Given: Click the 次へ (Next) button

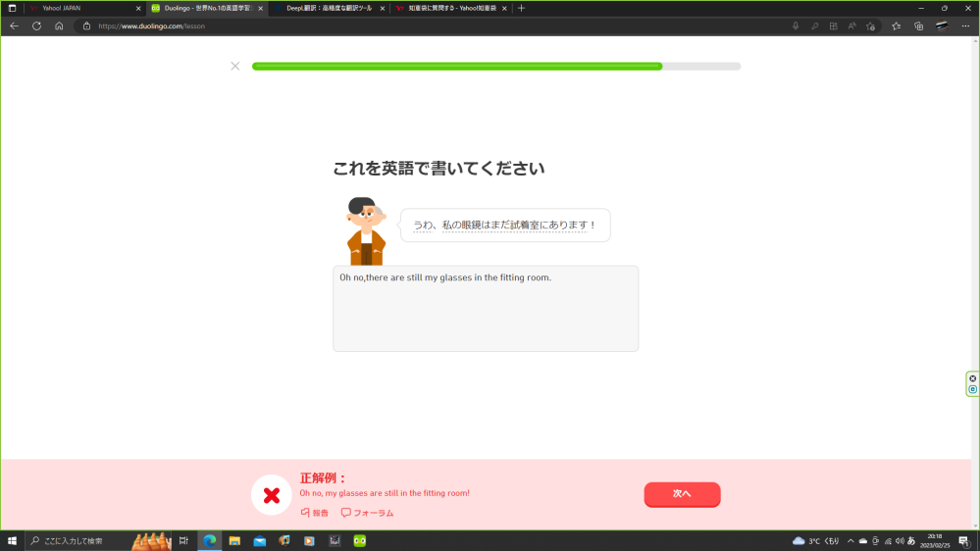Looking at the screenshot, I should [682, 494].
